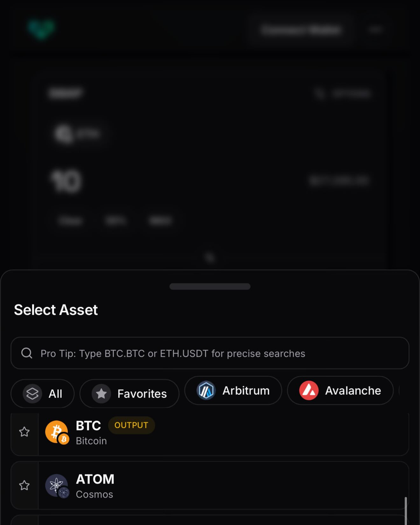Click the OUTPUT badge next to BTC
The image size is (420, 525).
[x=131, y=425]
